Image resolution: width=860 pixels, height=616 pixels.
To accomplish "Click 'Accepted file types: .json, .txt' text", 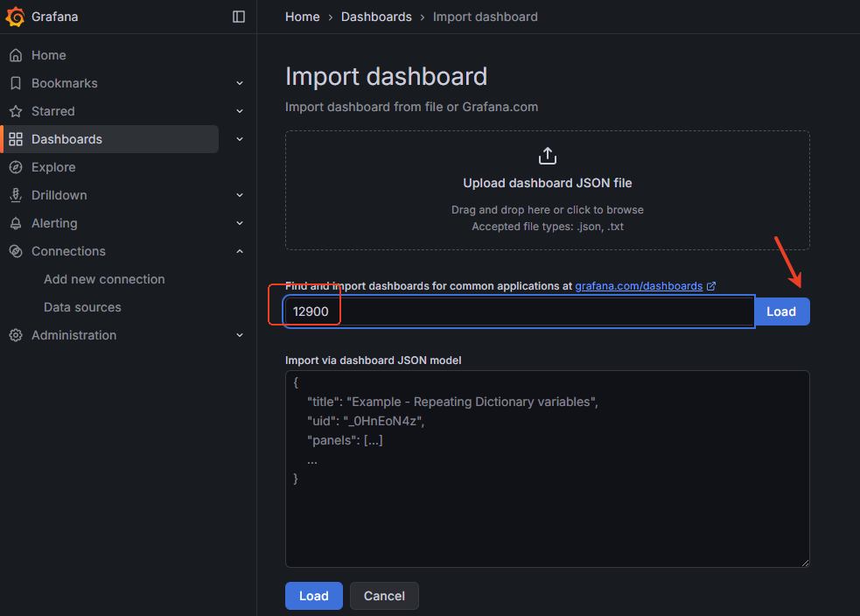I will coord(548,227).
